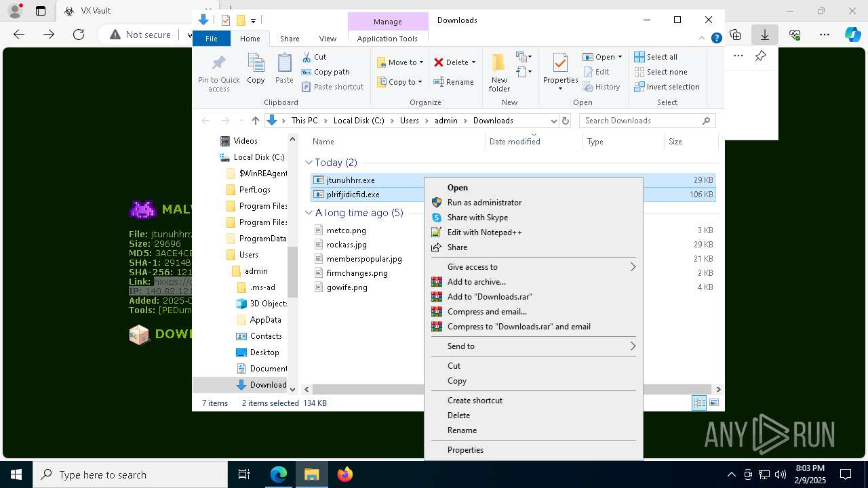
Task: Expand the address bar history dropdown
Action: coord(553,121)
